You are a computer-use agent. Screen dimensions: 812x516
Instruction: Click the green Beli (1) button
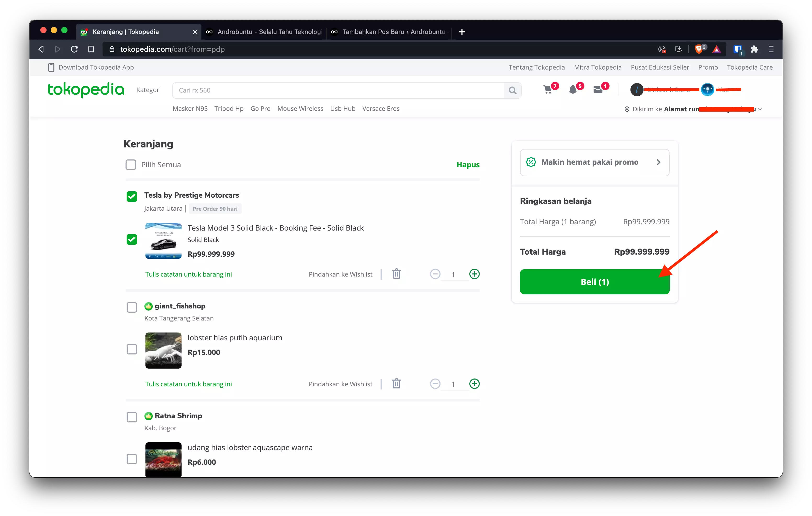594,282
